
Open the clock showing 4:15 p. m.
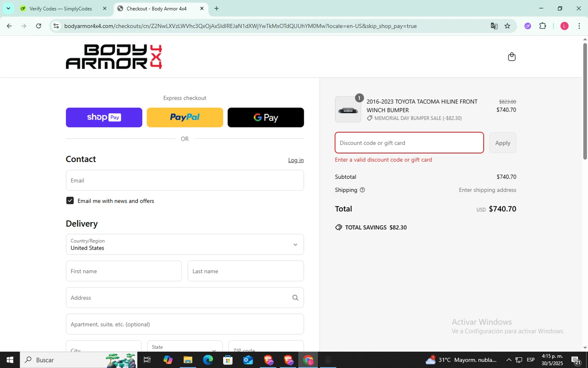click(552, 360)
